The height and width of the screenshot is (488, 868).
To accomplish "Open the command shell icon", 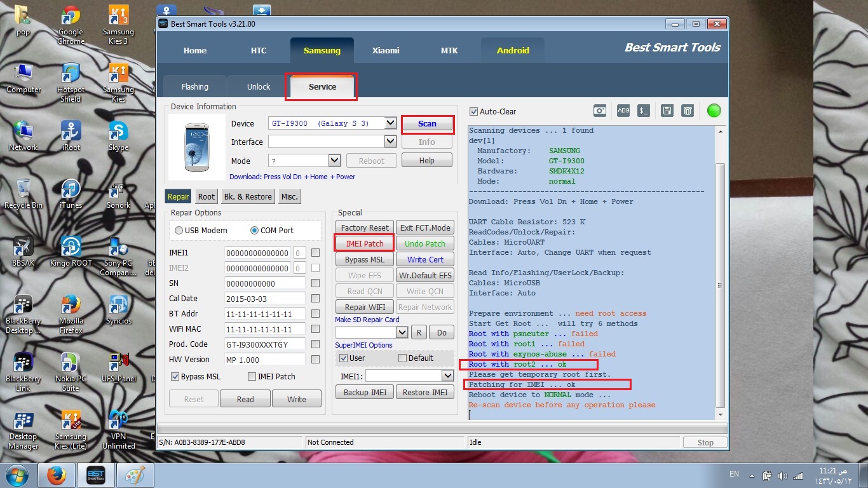I will (x=644, y=111).
